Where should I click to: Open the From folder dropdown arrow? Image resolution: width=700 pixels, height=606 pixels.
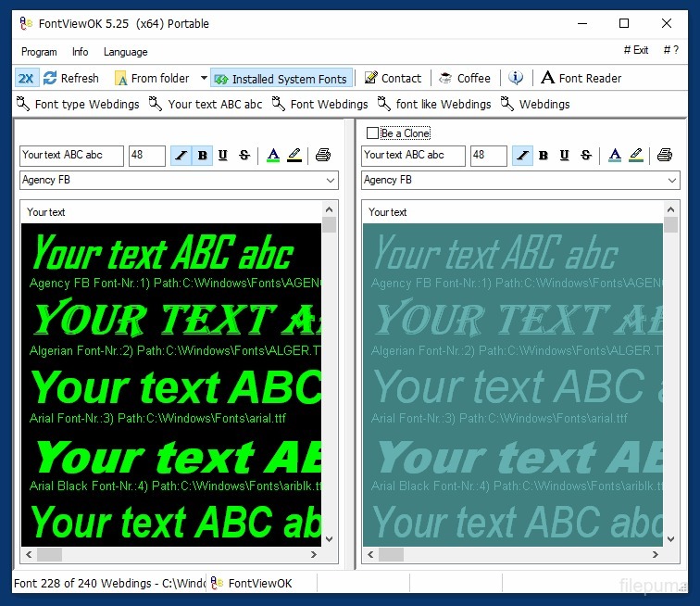[204, 79]
